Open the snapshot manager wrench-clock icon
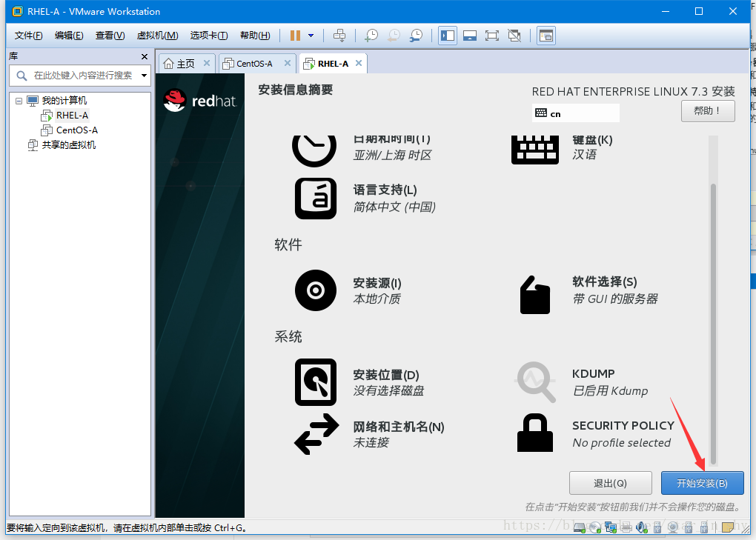 tap(416, 36)
